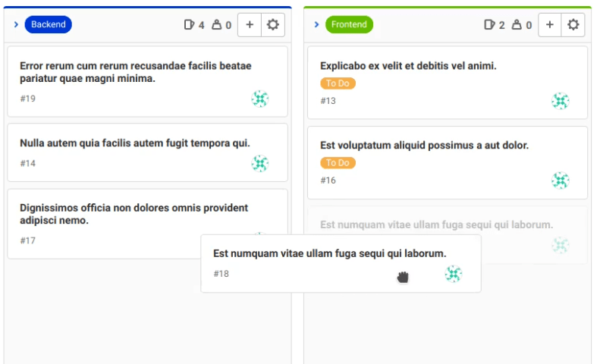Viewport: 600px width, 364px height.
Task: Click To Do label on issue #13
Action: tap(338, 83)
